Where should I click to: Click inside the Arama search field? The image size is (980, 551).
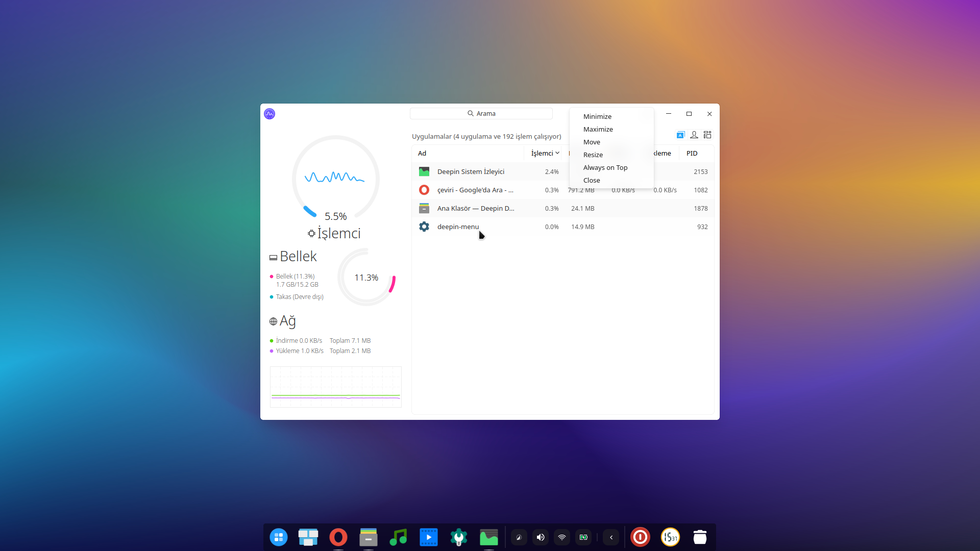coord(480,113)
